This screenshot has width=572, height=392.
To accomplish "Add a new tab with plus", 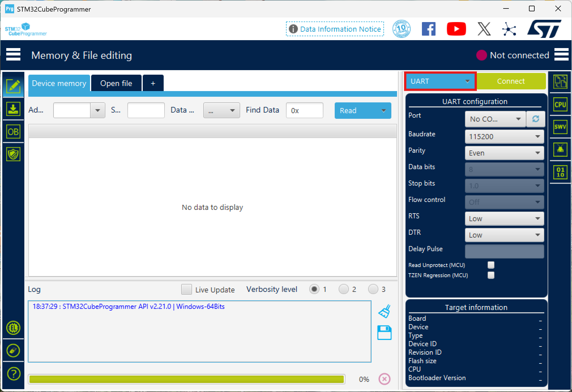I will coord(153,83).
